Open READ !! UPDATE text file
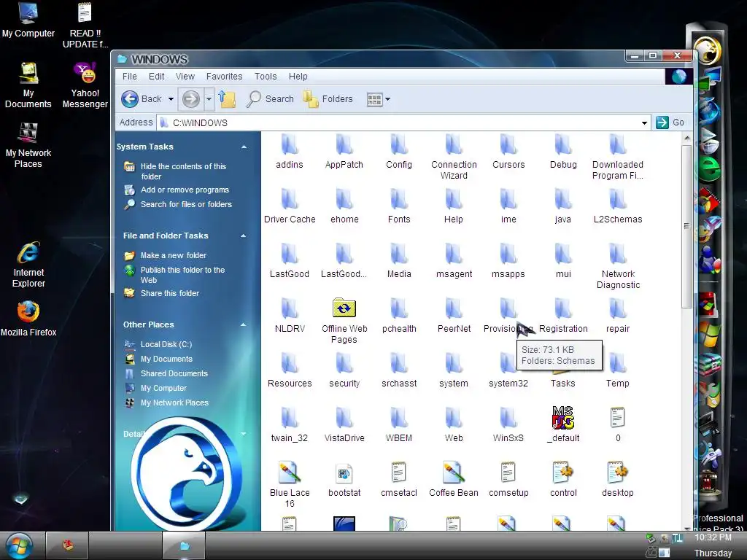Screen dimensions: 747x560 85,26
